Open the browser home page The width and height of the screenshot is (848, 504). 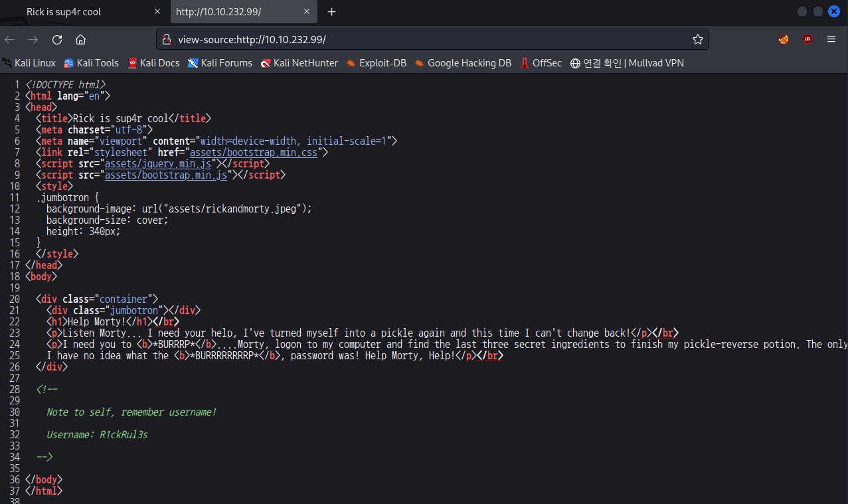tap(80, 39)
